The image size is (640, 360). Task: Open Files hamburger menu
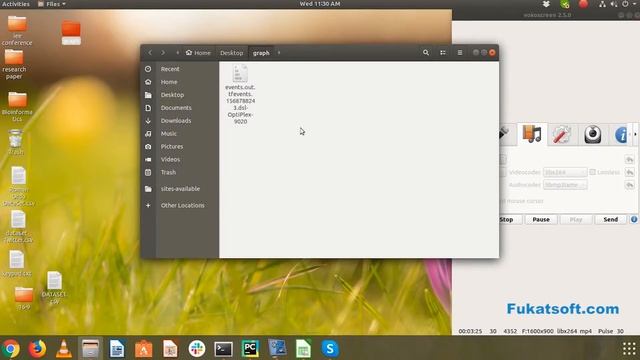tap(460, 53)
